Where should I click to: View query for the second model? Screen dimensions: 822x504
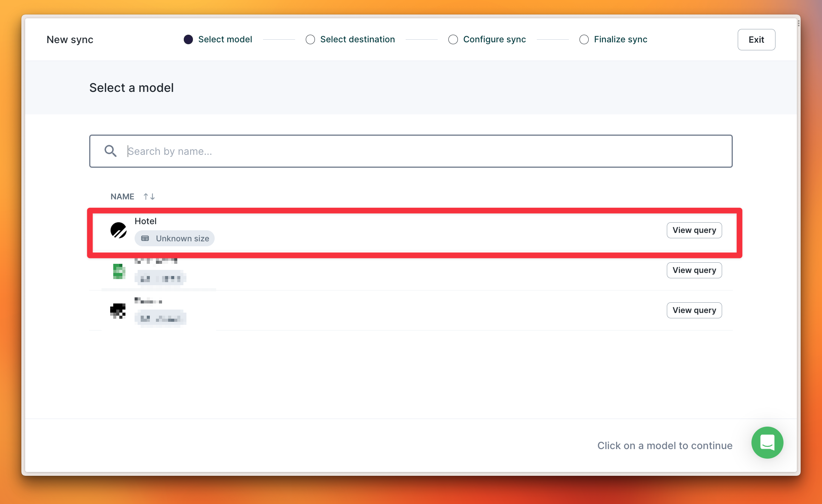pyautogui.click(x=694, y=270)
